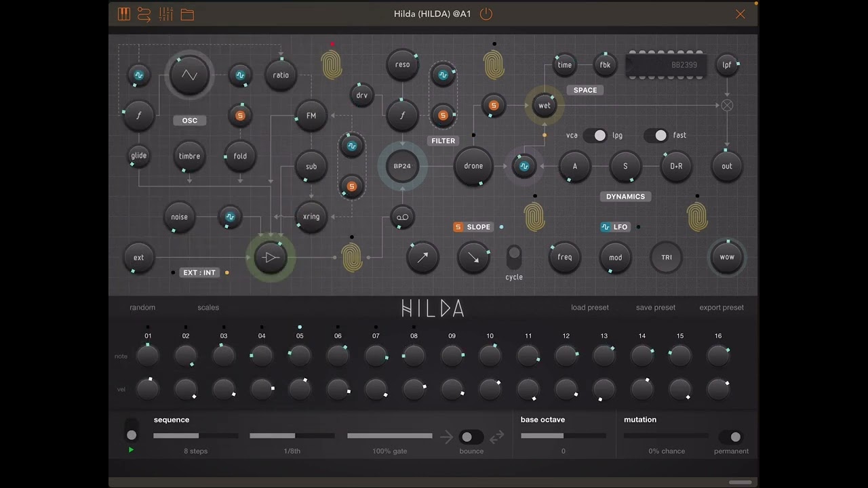
Task: Open the mixer faders icon in top bar
Action: click(165, 14)
